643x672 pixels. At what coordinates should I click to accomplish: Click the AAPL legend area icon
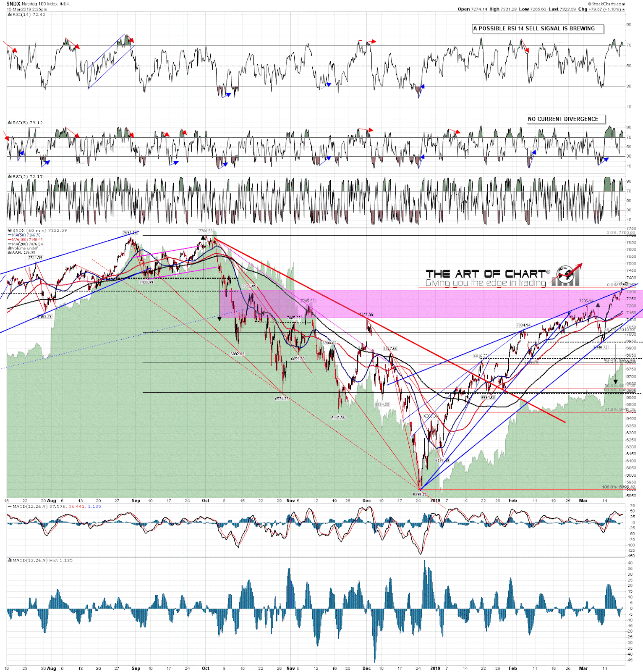(9, 253)
